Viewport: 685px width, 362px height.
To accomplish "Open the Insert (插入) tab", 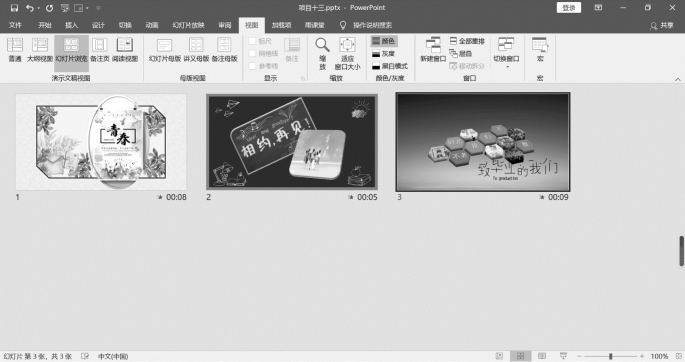I will click(71, 25).
